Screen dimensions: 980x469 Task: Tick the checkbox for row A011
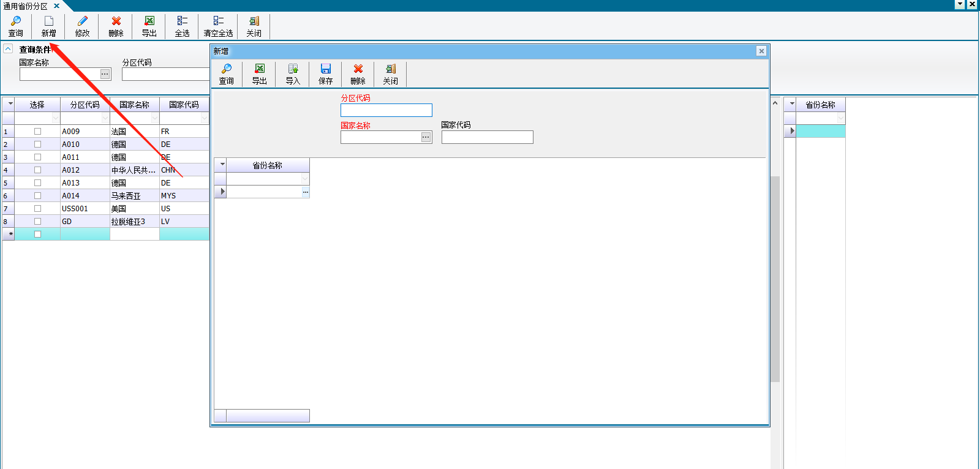(x=37, y=157)
